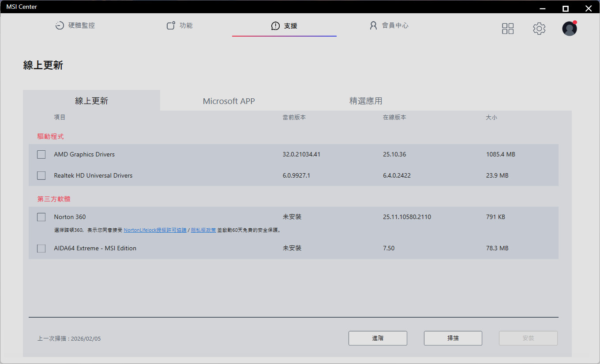Maximize the MSI Center window

click(565, 8)
